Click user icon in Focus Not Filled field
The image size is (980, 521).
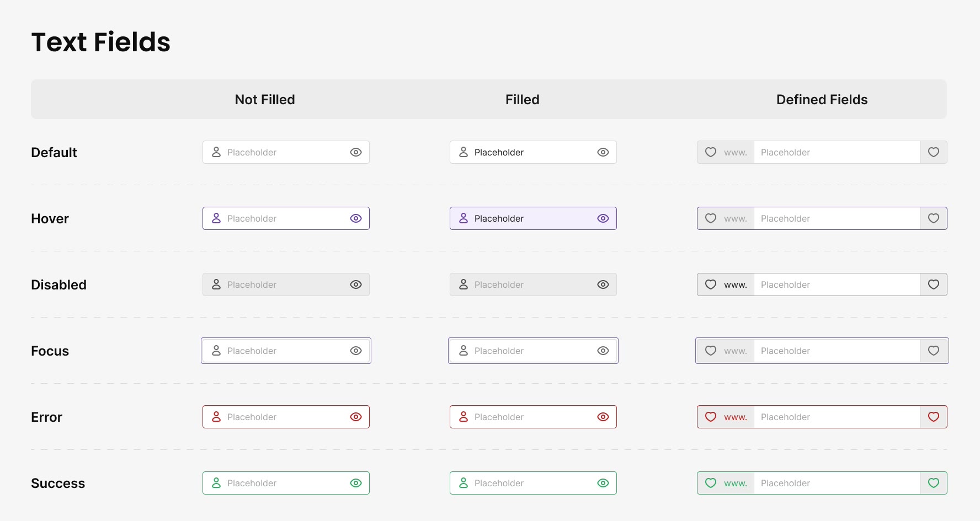(x=216, y=351)
